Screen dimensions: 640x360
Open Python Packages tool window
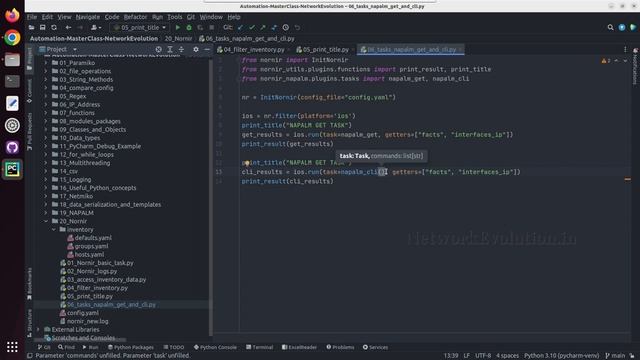coord(131,347)
